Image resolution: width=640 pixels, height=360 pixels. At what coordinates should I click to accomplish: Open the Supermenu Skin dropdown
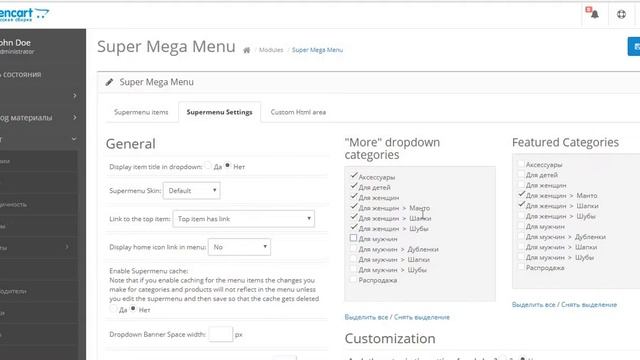coord(191,190)
